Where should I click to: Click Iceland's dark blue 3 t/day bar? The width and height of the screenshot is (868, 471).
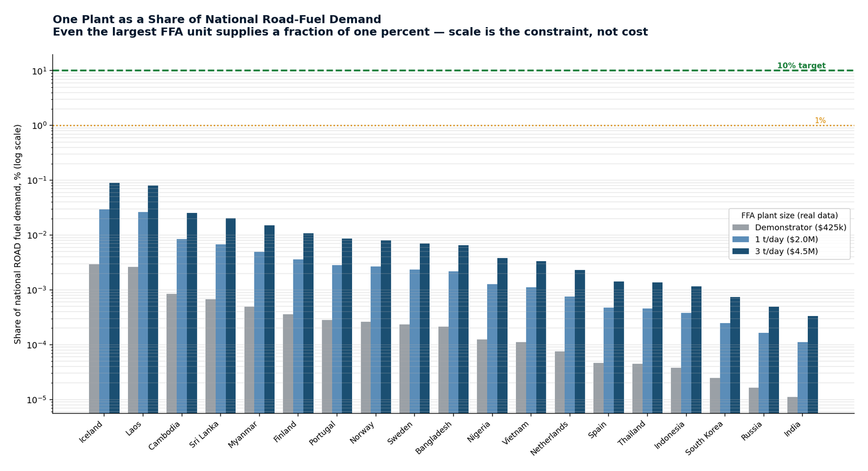tap(114, 298)
